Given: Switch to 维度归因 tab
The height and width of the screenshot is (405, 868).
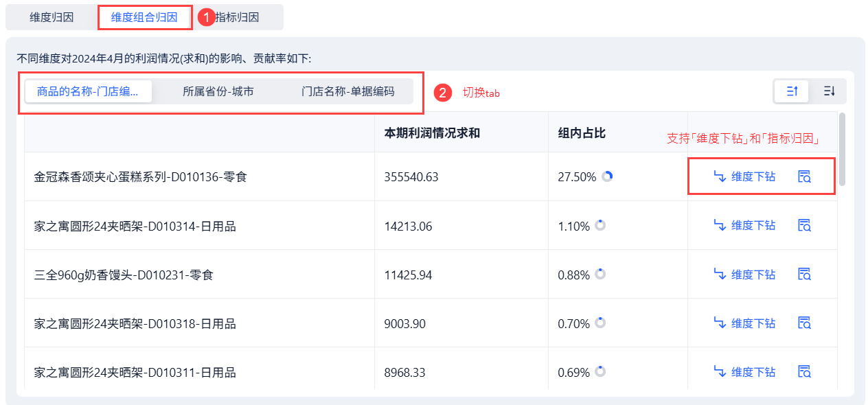Looking at the screenshot, I should click(x=52, y=17).
